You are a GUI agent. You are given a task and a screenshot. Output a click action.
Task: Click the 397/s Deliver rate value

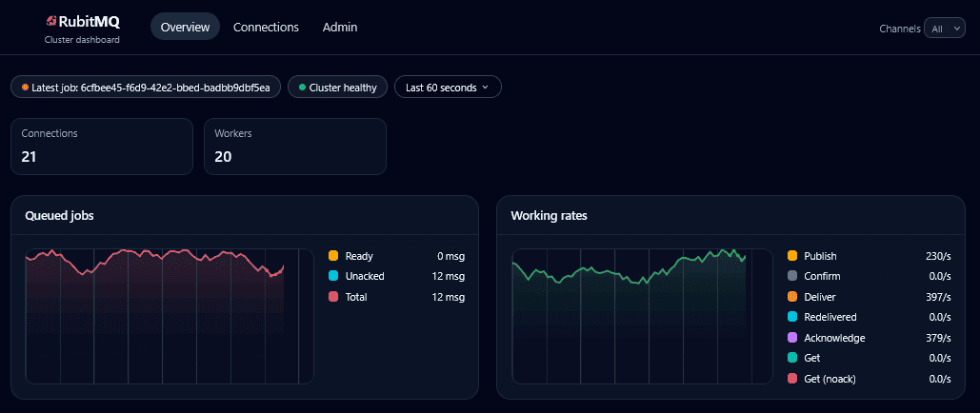(938, 297)
